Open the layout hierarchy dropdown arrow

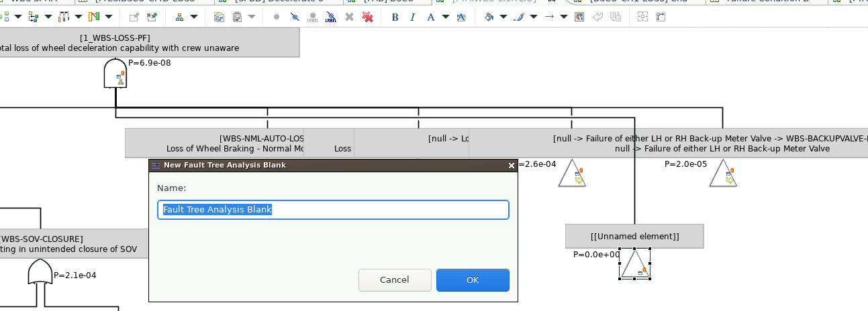click(x=193, y=17)
